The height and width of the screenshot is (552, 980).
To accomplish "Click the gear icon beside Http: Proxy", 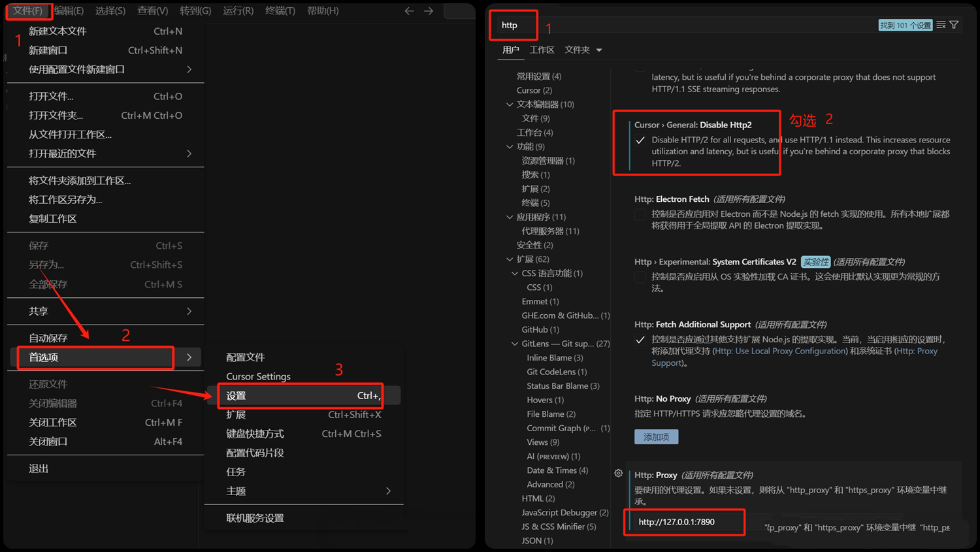I will click(x=618, y=474).
